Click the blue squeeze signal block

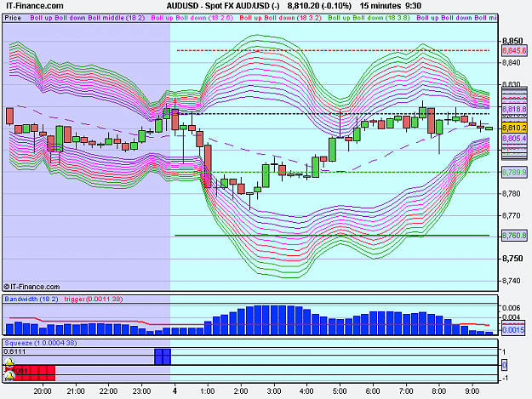pyautogui.click(x=163, y=356)
